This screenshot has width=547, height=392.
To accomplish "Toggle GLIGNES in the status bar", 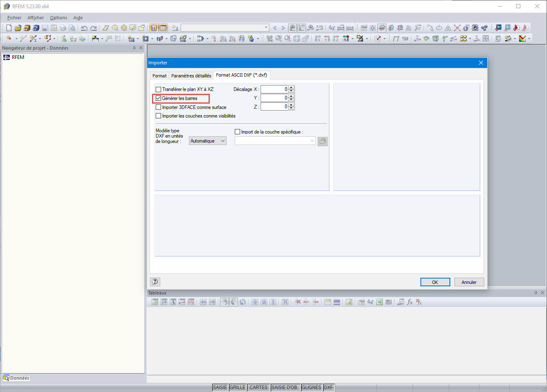I will tap(311, 387).
